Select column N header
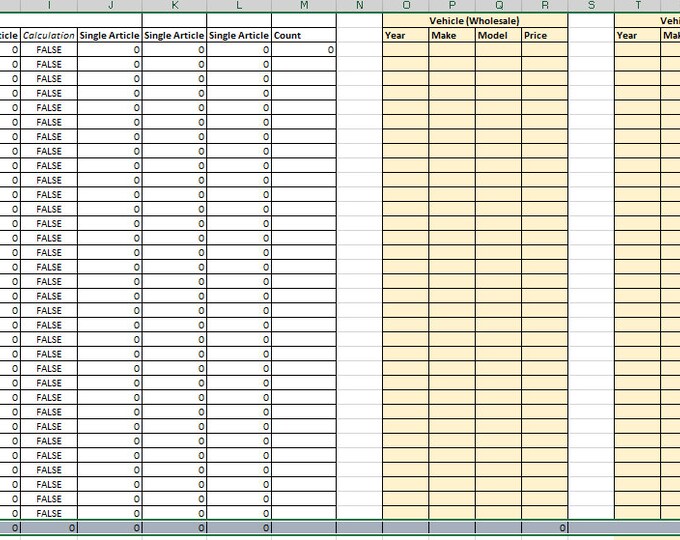This screenshot has width=680, height=540. click(x=359, y=5)
